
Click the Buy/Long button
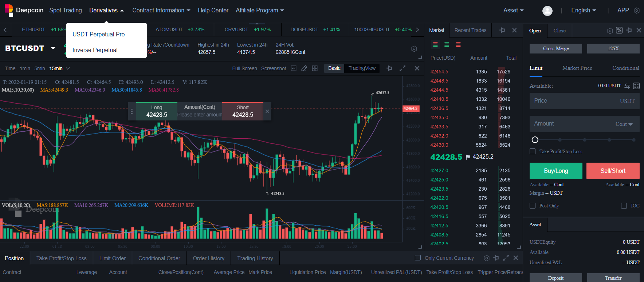[556, 171]
